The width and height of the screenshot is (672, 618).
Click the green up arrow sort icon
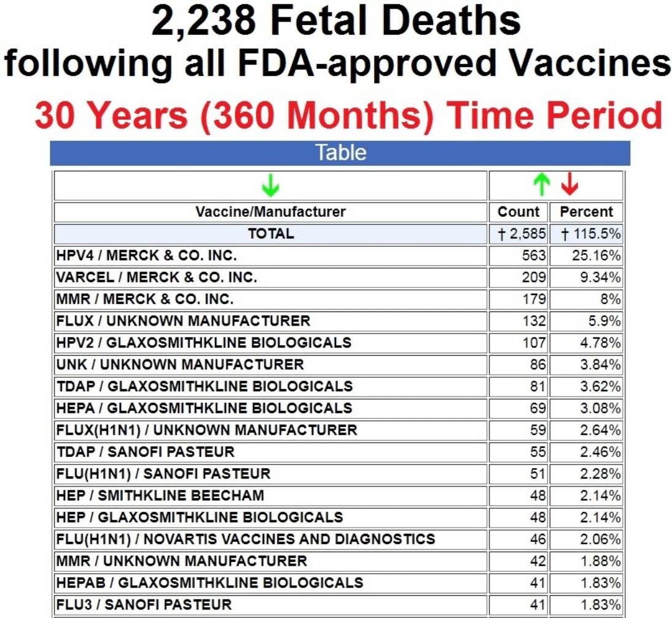point(541,184)
